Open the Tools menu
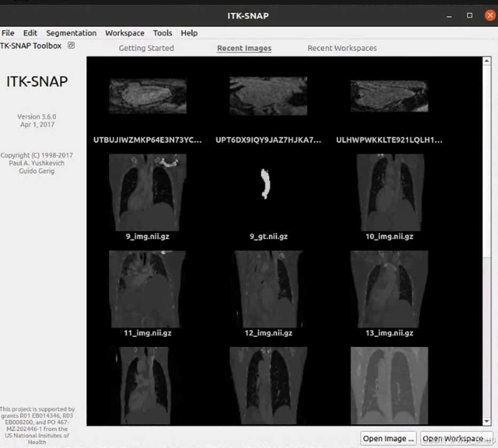Screen dimensions: 498x448 (x=162, y=33)
